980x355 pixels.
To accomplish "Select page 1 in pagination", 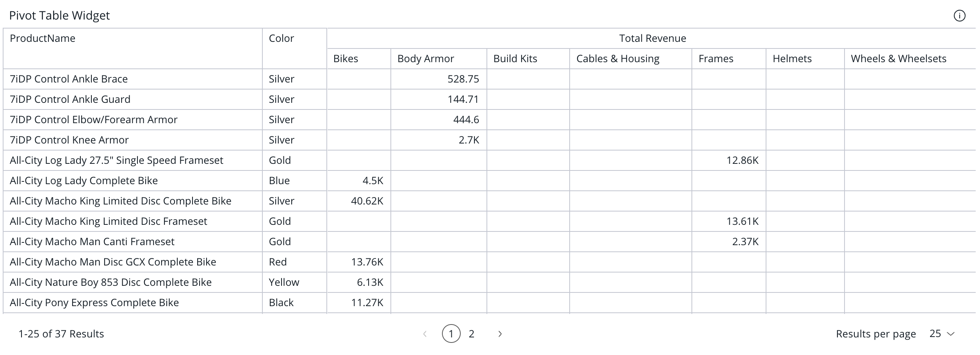I will 451,334.
